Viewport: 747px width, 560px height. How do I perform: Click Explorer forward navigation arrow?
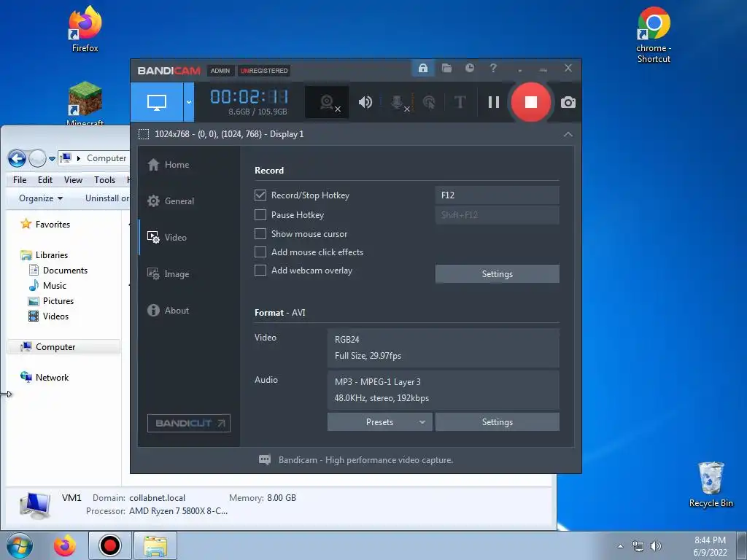pos(37,158)
